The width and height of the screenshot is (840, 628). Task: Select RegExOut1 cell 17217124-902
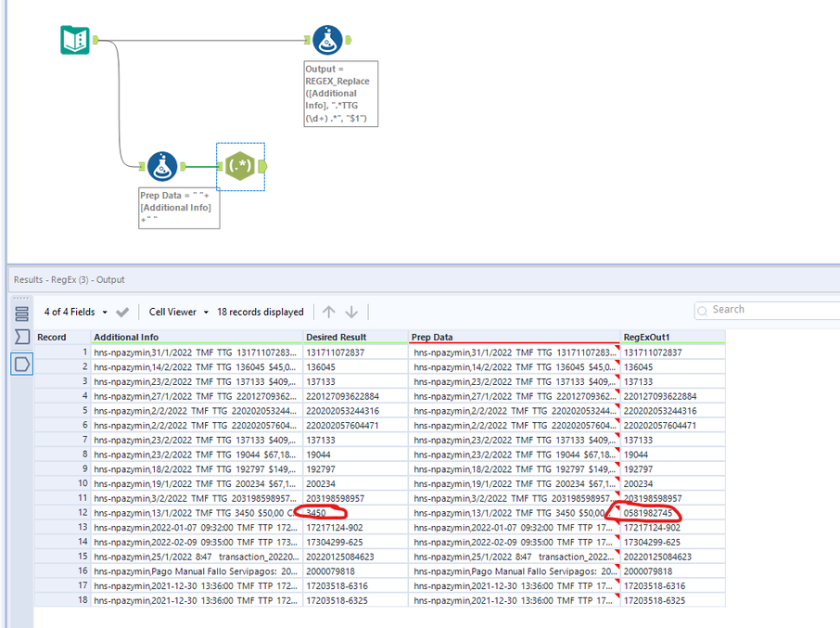tap(673, 528)
